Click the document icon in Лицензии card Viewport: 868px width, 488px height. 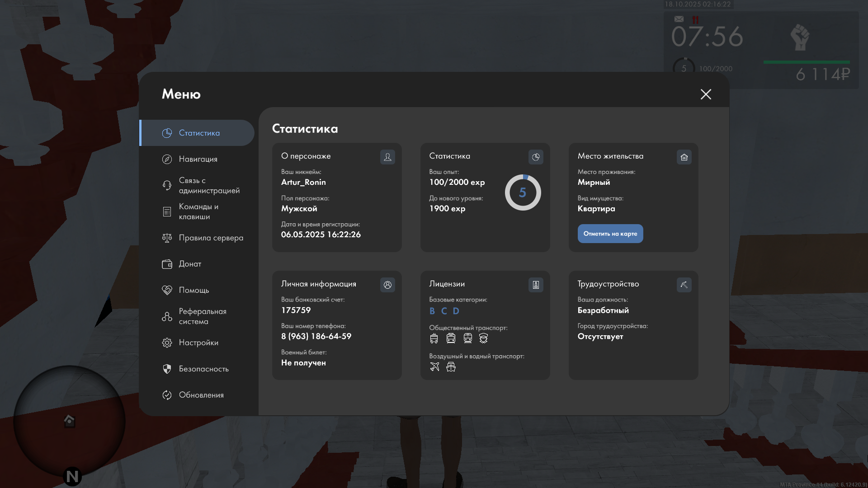click(536, 285)
